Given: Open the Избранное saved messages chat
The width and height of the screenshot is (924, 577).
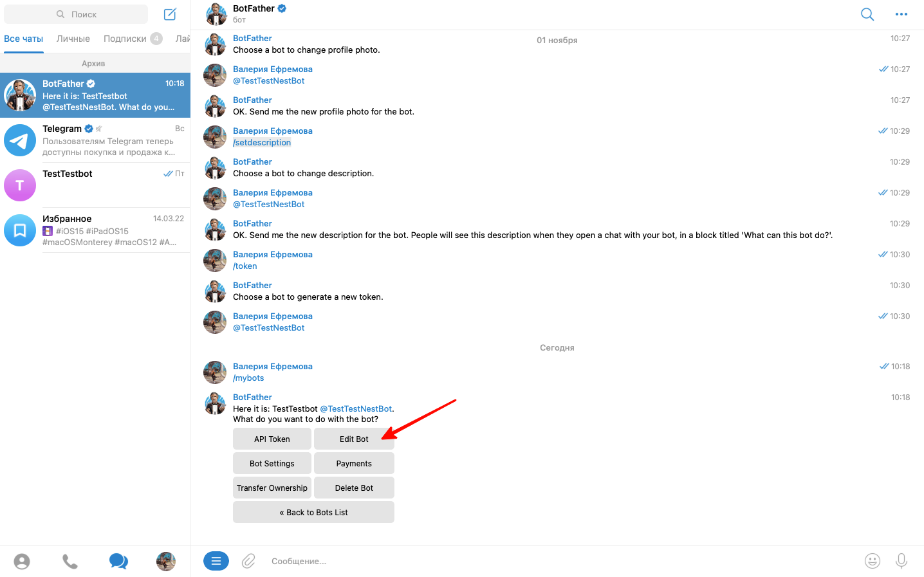Looking at the screenshot, I should click(x=95, y=230).
